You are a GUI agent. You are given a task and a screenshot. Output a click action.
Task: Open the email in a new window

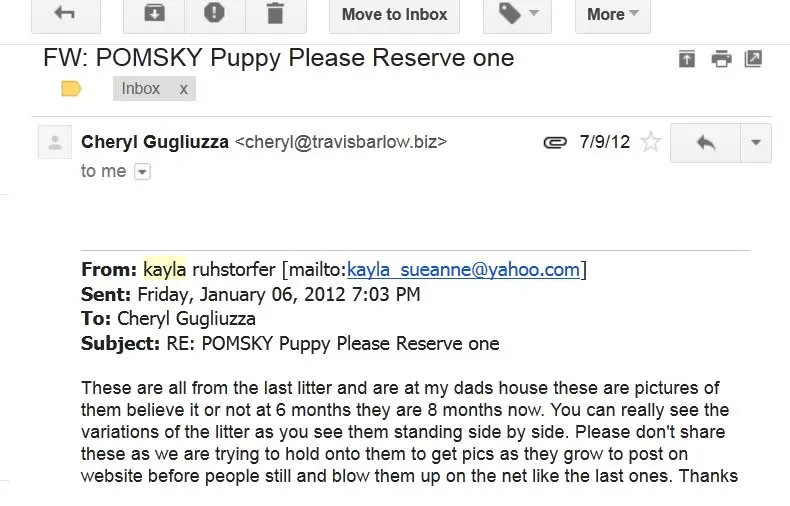pyautogui.click(x=753, y=59)
